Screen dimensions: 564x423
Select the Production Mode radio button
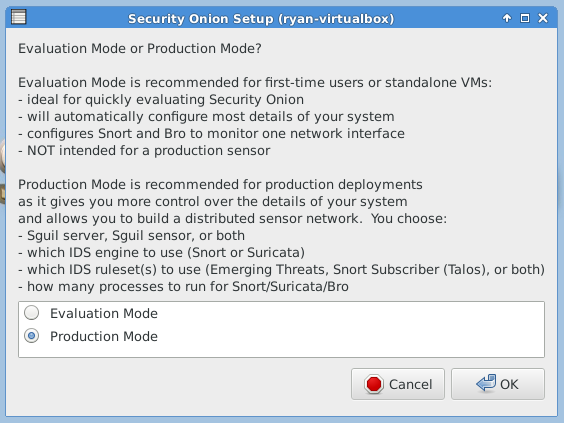(32, 336)
